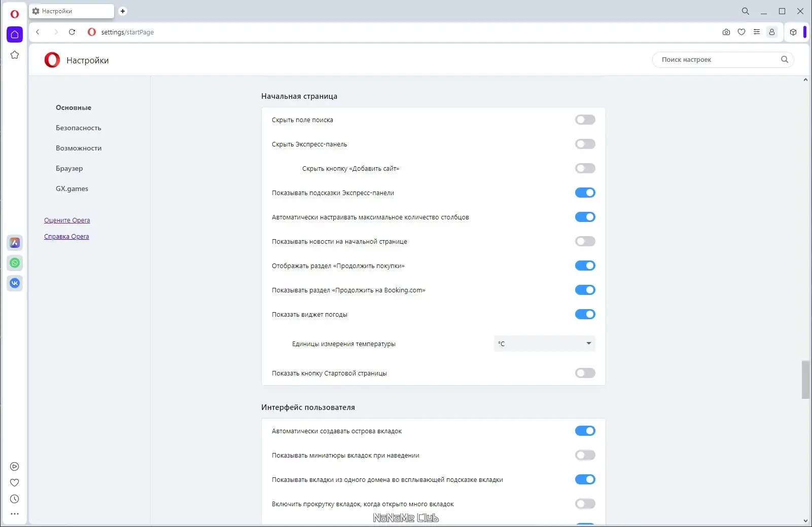Open the Opera main menu logo
The height and width of the screenshot is (527, 812).
15,14
